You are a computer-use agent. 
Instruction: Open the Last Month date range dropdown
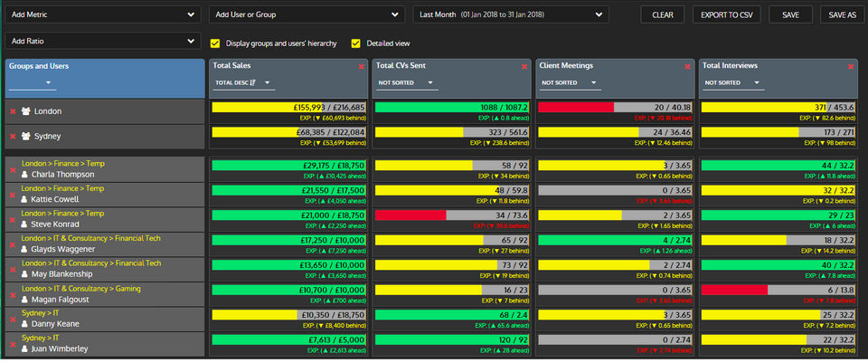[511, 15]
